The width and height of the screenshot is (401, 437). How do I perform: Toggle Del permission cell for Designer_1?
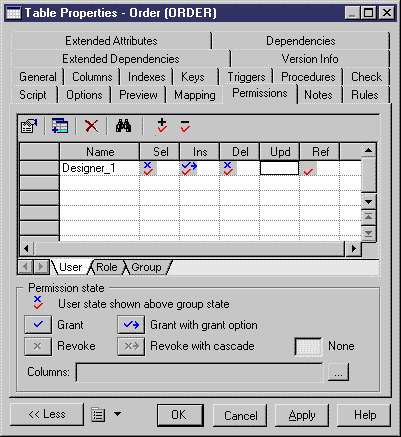(239, 168)
